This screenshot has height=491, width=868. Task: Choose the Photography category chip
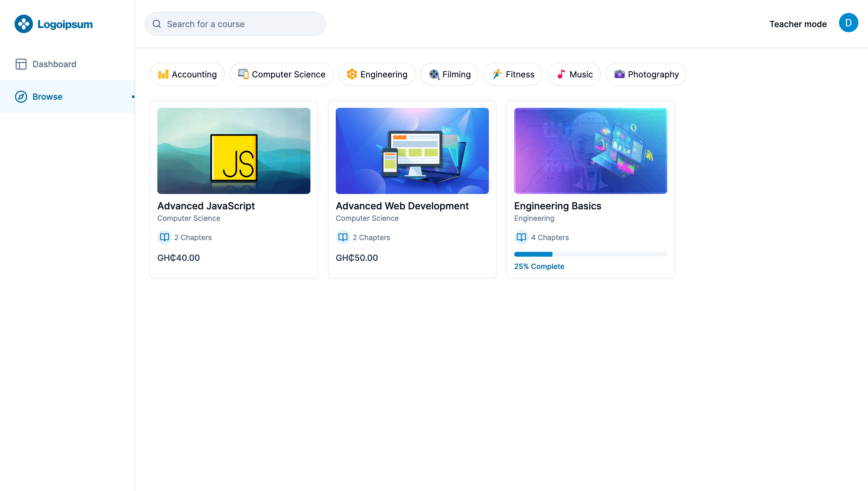click(646, 74)
